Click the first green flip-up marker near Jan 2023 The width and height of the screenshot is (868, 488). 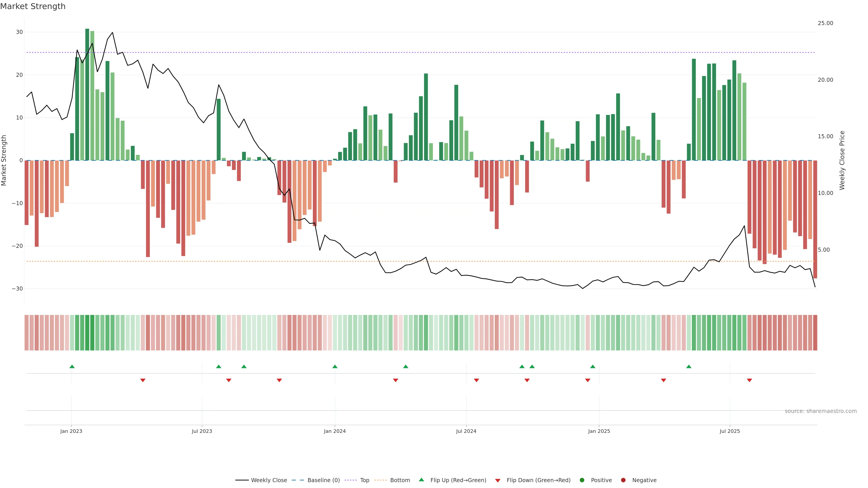pos(72,366)
